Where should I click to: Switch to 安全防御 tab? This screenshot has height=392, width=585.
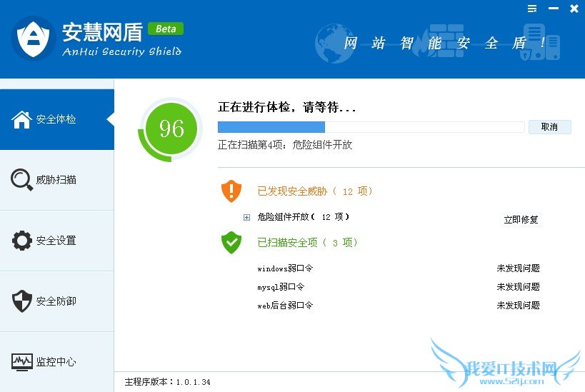pyautogui.click(x=57, y=301)
